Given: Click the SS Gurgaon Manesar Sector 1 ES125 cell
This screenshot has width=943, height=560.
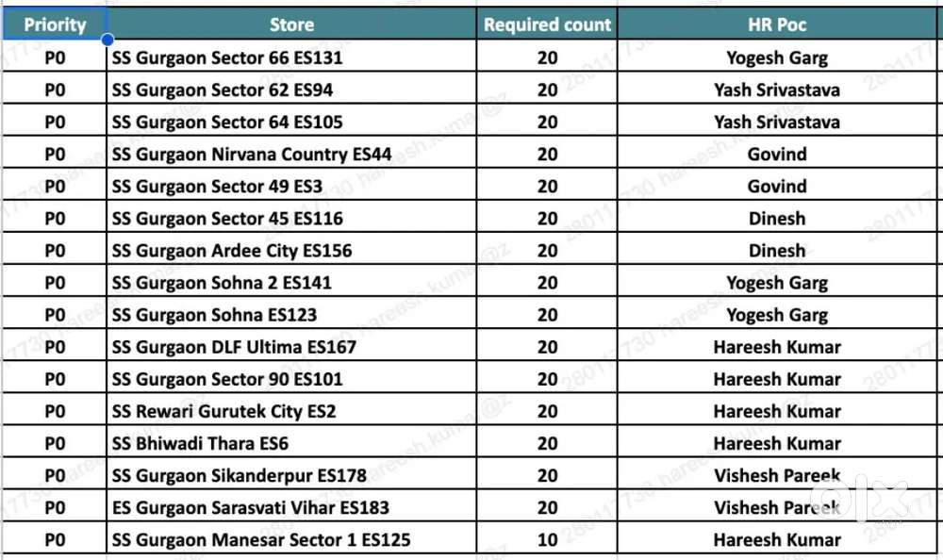Looking at the screenshot, I should point(261,540).
